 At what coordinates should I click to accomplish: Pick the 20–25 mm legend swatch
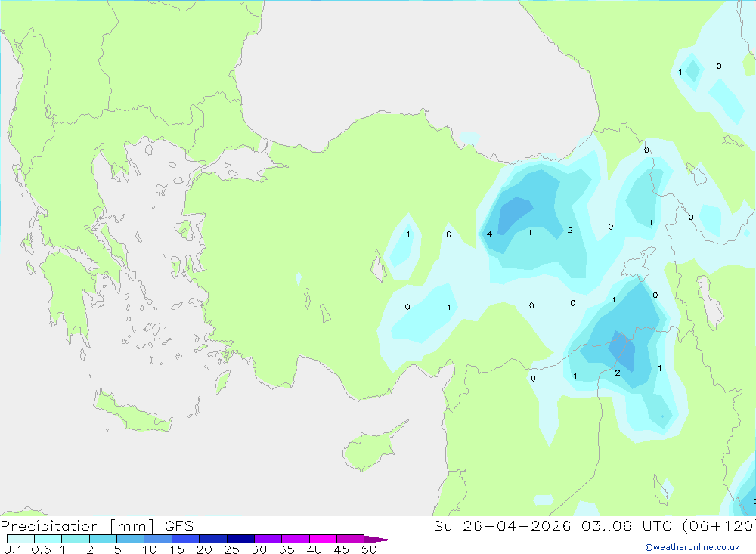(x=213, y=539)
